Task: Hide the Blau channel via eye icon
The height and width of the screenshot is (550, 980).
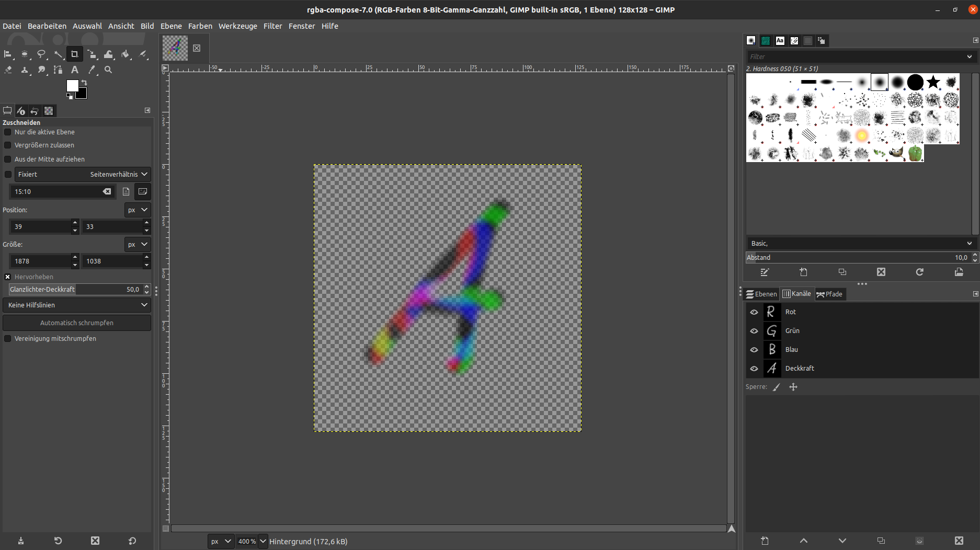Action: point(754,350)
